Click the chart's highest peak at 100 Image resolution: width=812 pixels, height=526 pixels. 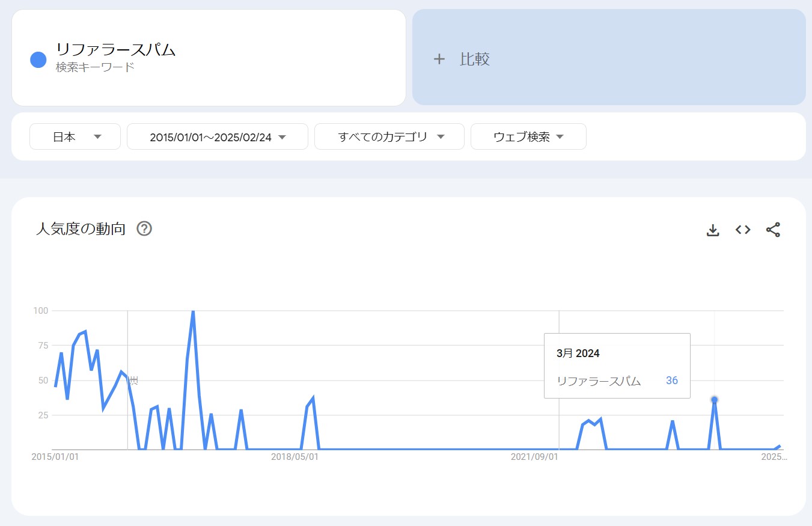coord(192,311)
